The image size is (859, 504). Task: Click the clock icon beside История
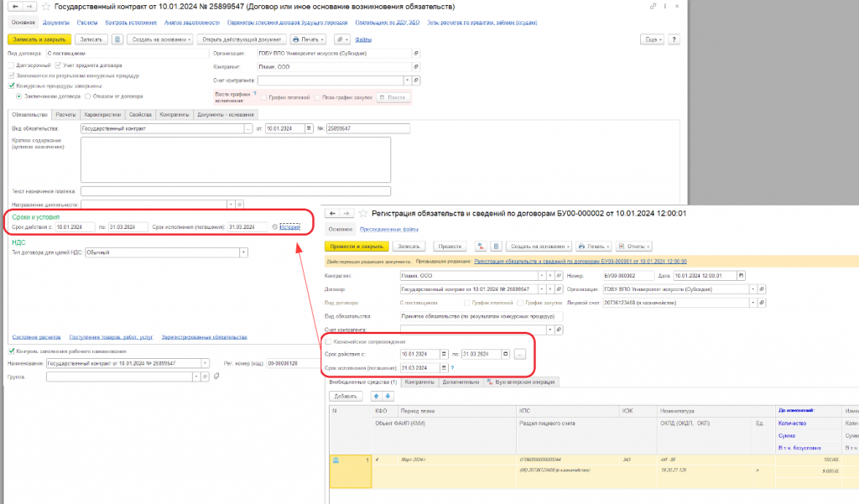(275, 226)
